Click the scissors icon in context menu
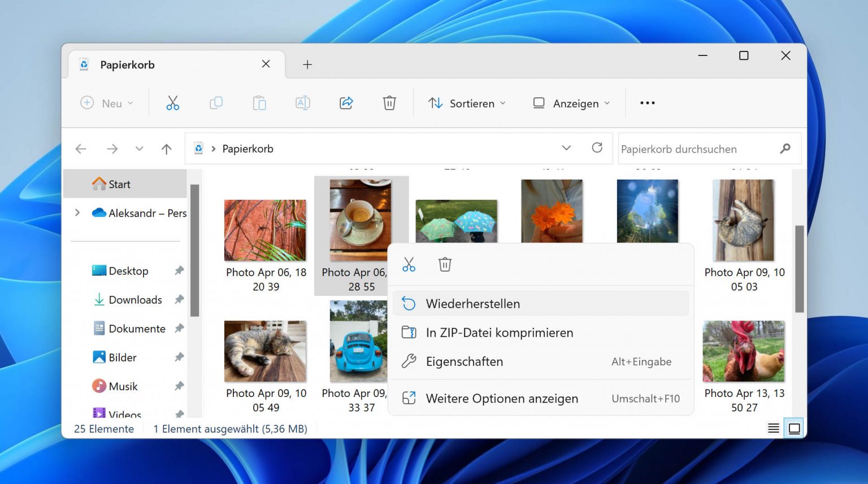 tap(409, 264)
